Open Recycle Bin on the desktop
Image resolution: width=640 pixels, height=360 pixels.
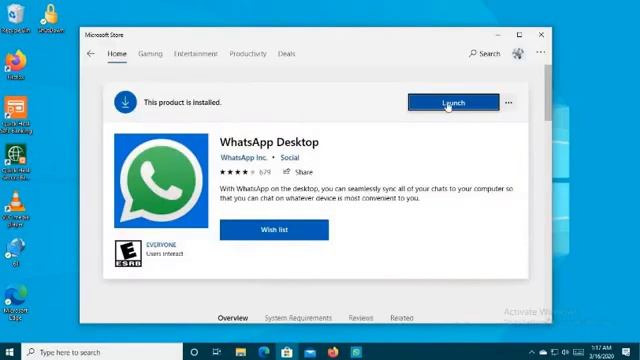[x=16, y=18]
